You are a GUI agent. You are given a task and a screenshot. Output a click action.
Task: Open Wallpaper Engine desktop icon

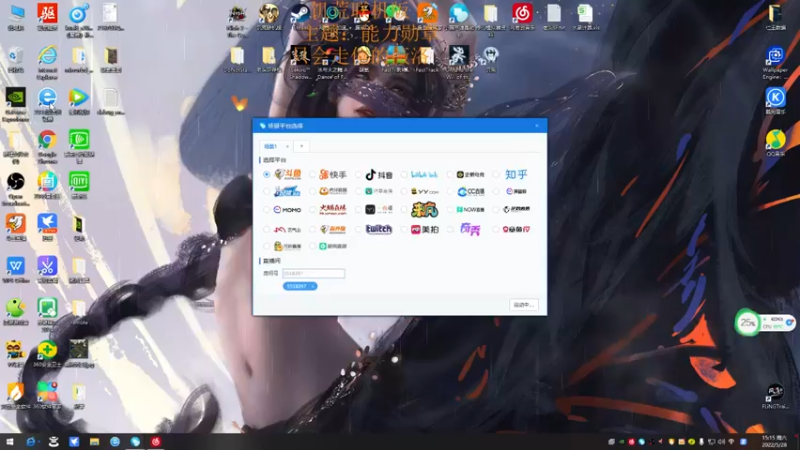coord(775,62)
